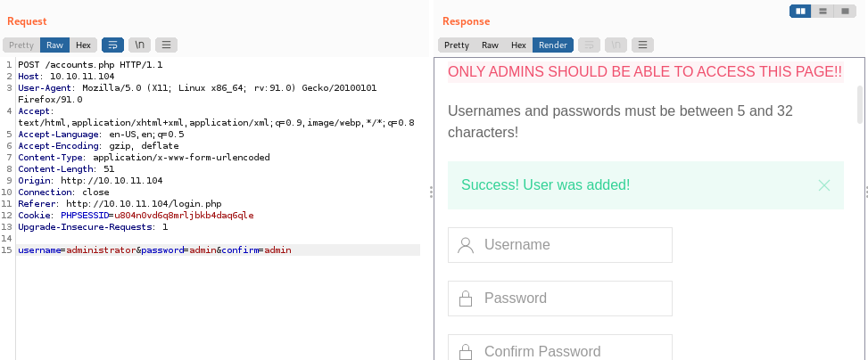Click the lock icon in Password field

click(x=466, y=299)
